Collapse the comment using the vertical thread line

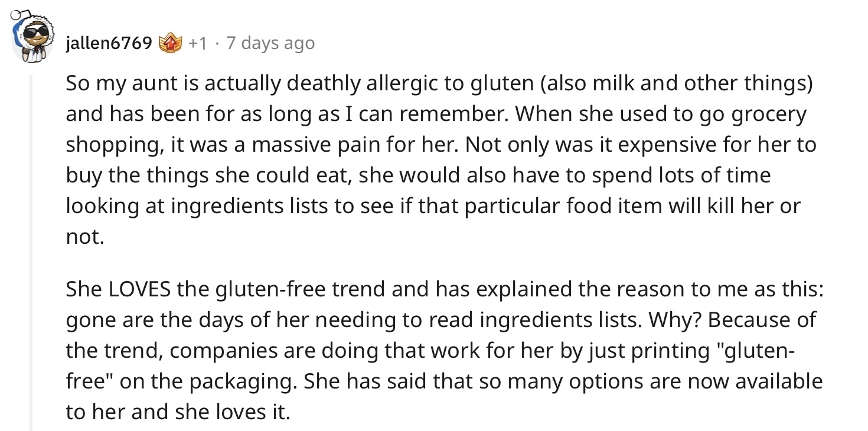(x=31, y=253)
